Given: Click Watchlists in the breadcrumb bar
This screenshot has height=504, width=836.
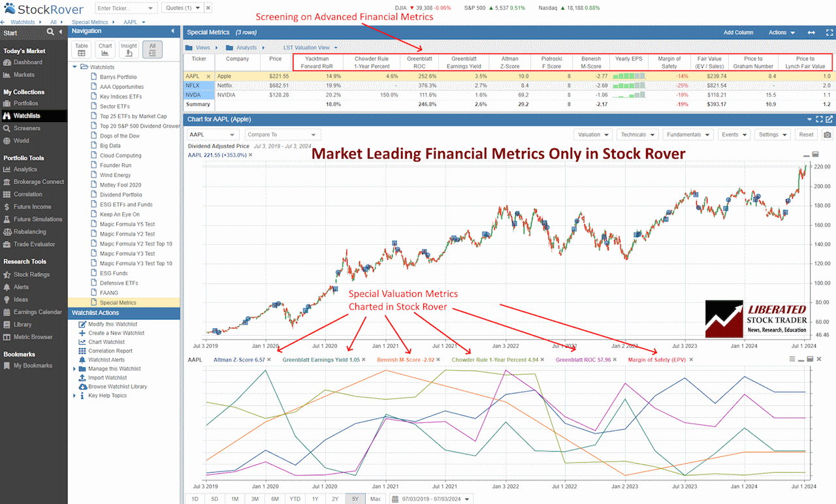Looking at the screenshot, I should click(x=24, y=22).
